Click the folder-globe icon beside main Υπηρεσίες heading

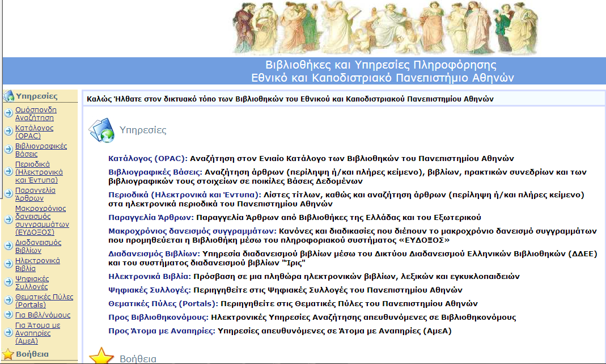pos(101,130)
